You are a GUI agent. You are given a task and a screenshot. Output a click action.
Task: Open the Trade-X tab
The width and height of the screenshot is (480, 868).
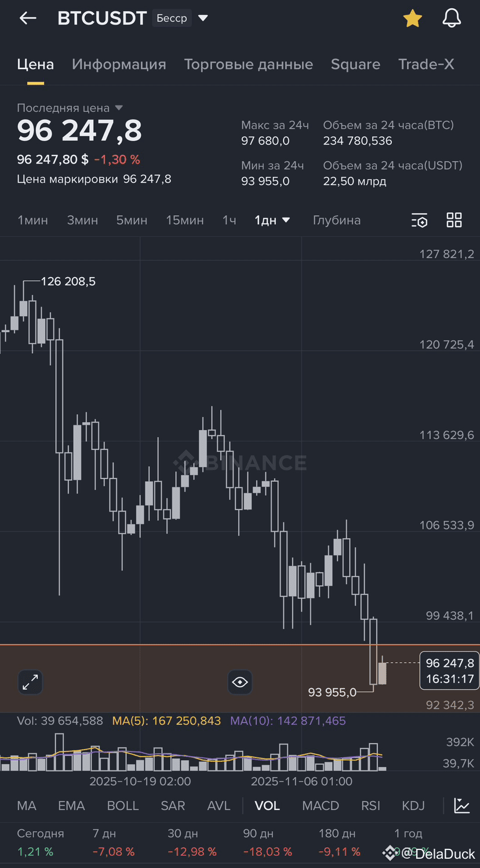426,64
